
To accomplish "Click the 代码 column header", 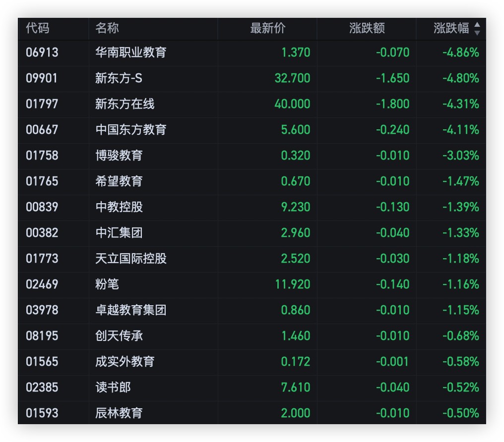I will 38,28.
